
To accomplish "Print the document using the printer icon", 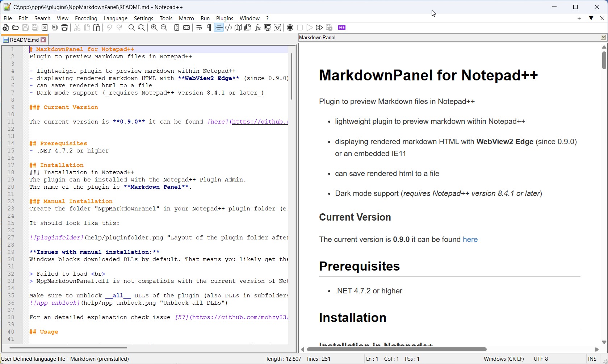I will click(x=64, y=28).
